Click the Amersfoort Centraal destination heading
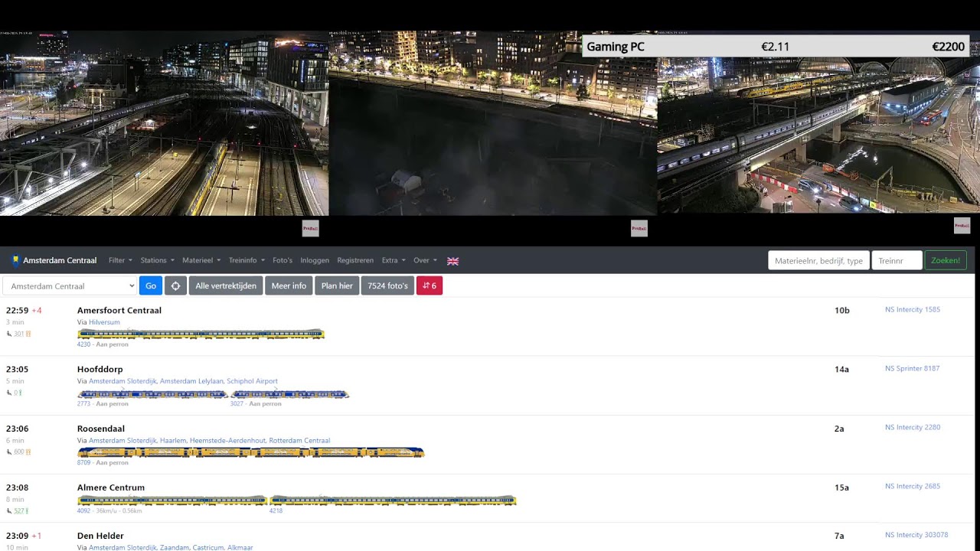 point(119,311)
